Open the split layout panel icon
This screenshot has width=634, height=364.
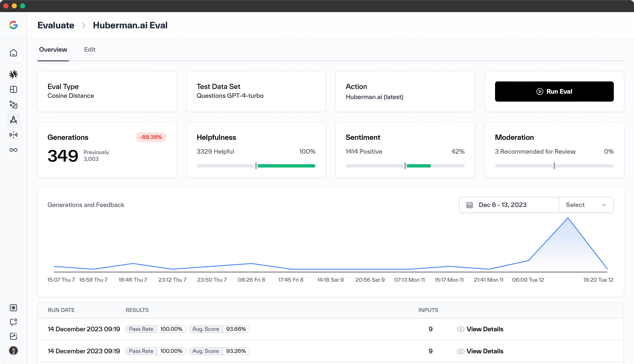[x=13, y=89]
